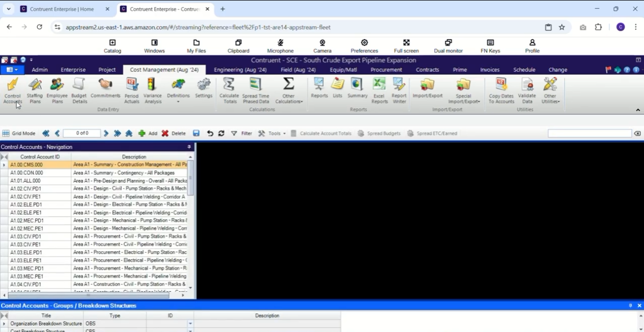
Task: Save grid changes with the disk icon
Action: click(x=196, y=133)
